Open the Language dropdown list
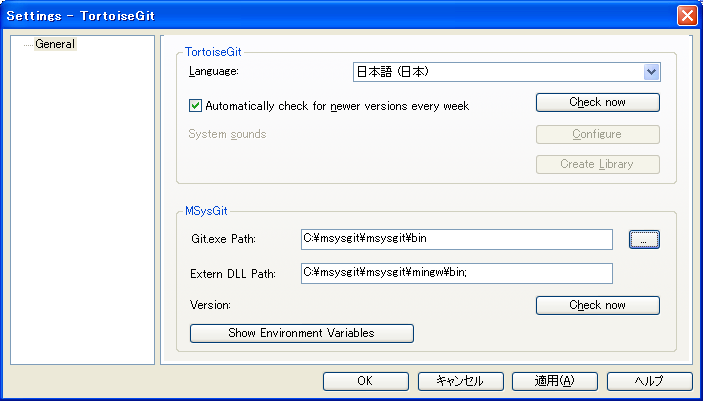 tap(651, 72)
